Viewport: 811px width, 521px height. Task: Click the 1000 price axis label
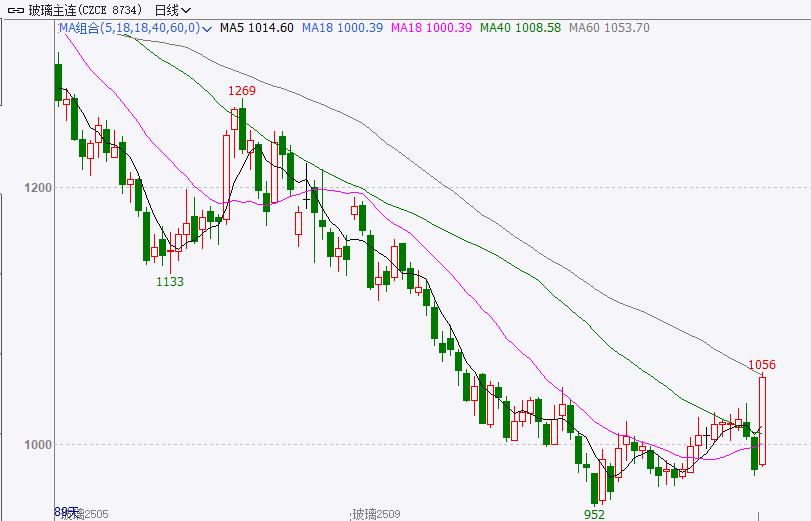[x=38, y=444]
